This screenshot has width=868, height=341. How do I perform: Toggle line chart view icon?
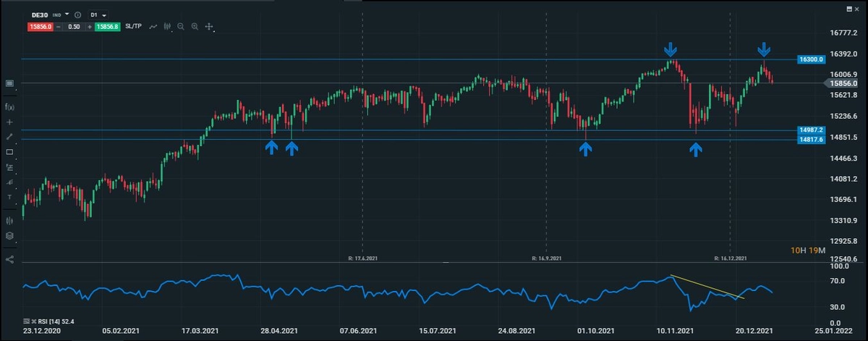[153, 27]
